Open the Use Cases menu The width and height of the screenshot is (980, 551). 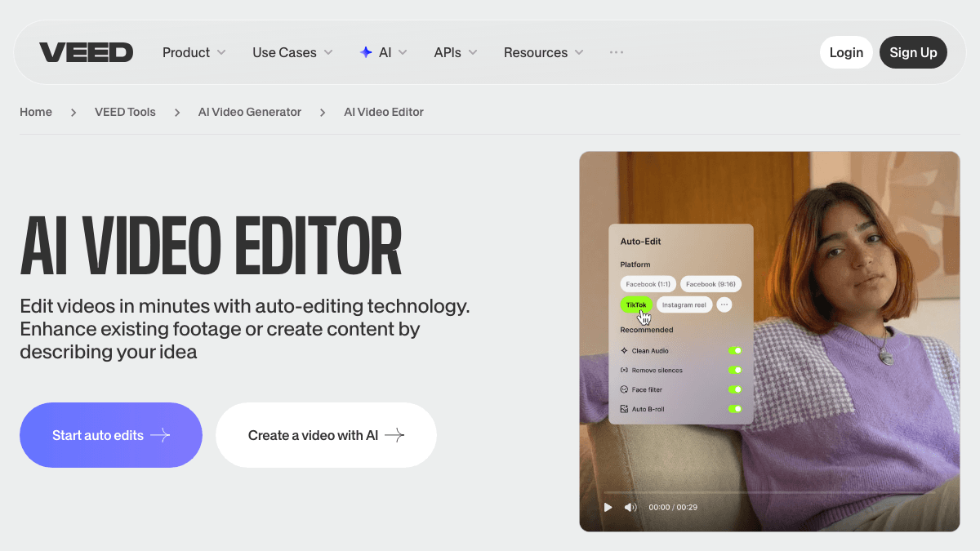[x=293, y=52]
